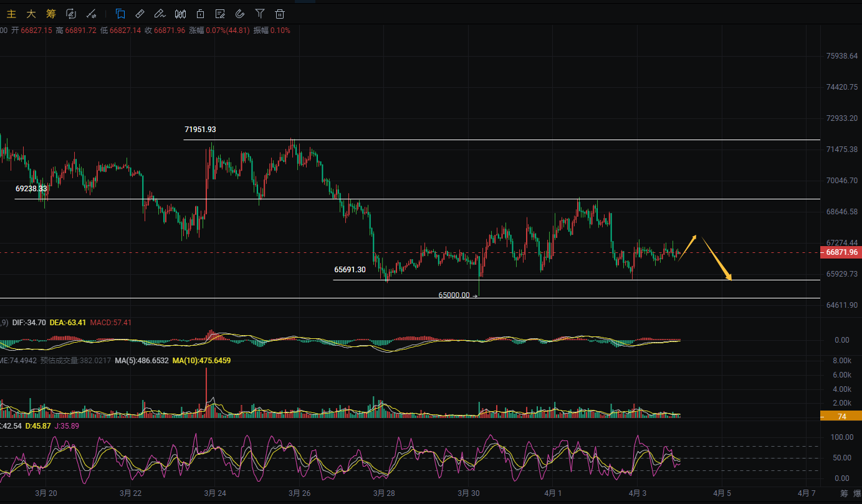862x504 pixels.
Task: Click the 筹 button at bottom right
Action: click(843, 493)
